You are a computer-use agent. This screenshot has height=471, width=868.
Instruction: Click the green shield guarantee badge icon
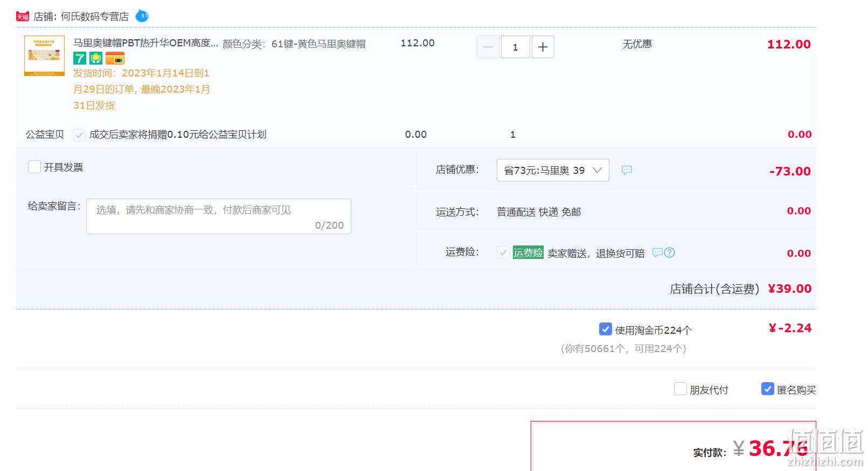click(96, 58)
